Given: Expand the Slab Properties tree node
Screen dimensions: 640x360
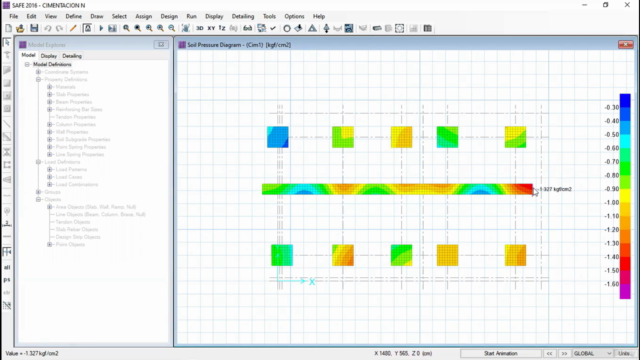Looking at the screenshot, I should click(49, 94).
